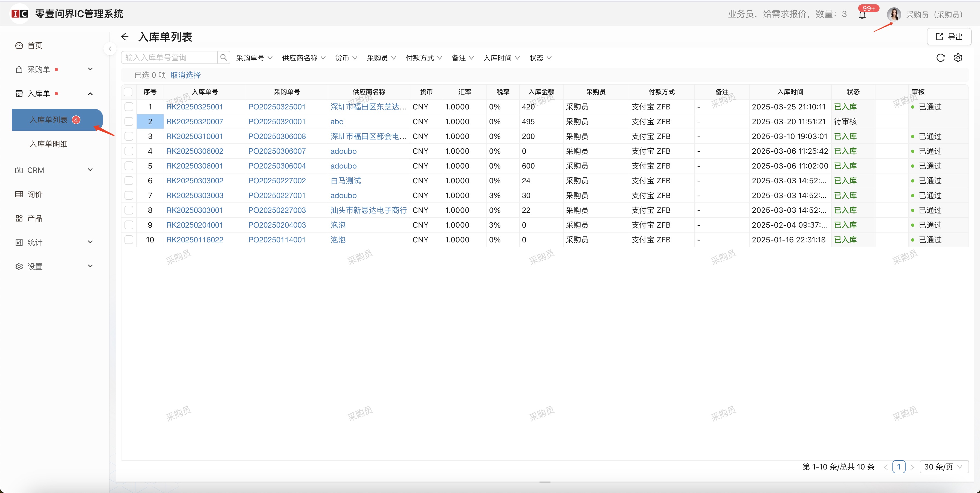
Task: Click the 导出 export button
Action: 949,37
